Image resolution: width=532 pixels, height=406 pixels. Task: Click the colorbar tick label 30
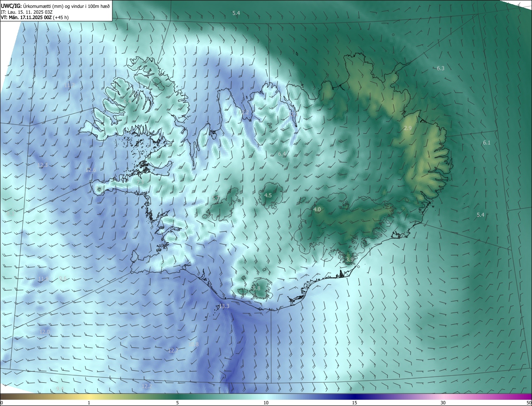[x=443, y=403]
